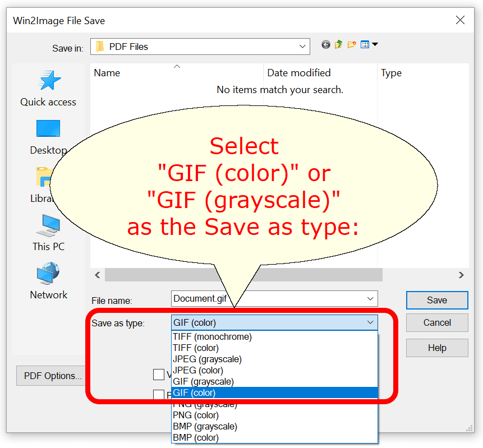483x448 pixels.
Task: Click the go back arrow icon
Action: coord(326,45)
